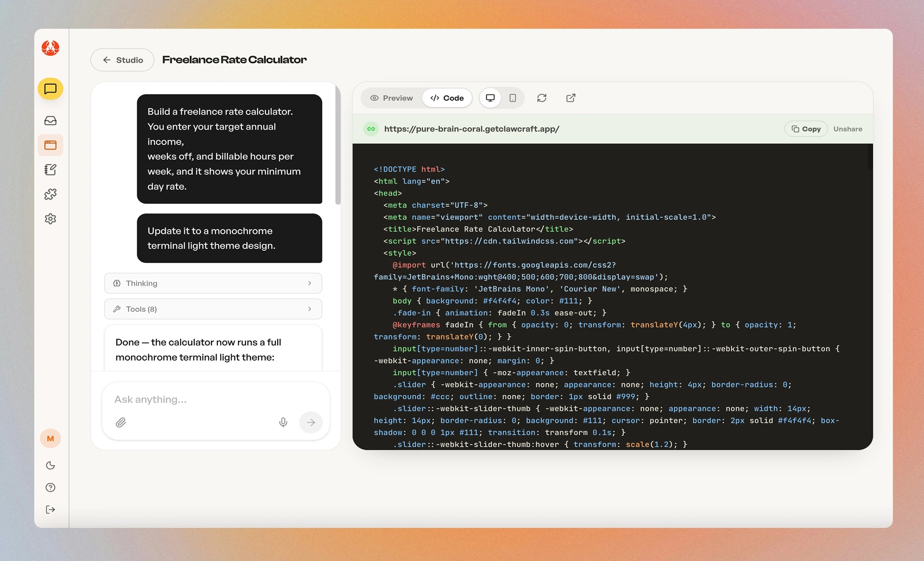The image size is (924, 561).
Task: Click the Freelance Rate Calculator title
Action: 234,60
